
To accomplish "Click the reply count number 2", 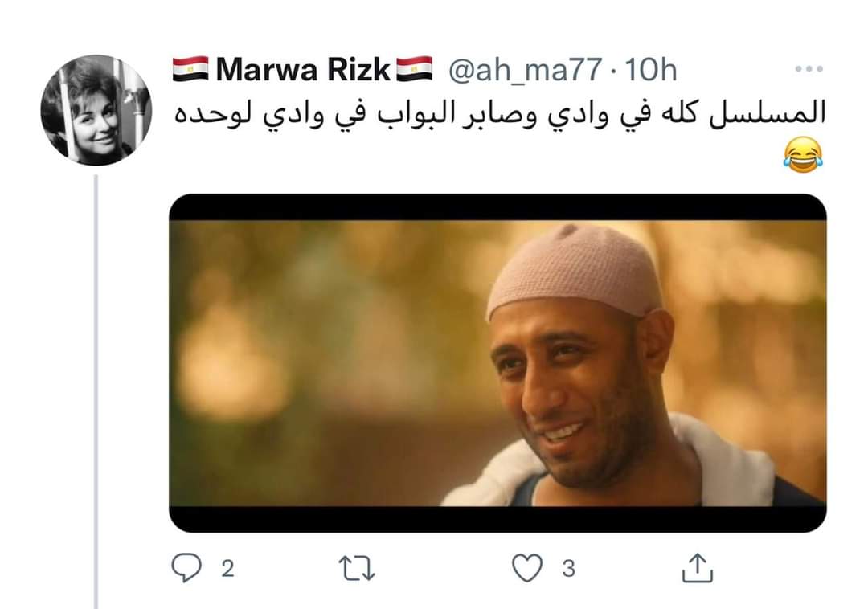I will (227, 569).
